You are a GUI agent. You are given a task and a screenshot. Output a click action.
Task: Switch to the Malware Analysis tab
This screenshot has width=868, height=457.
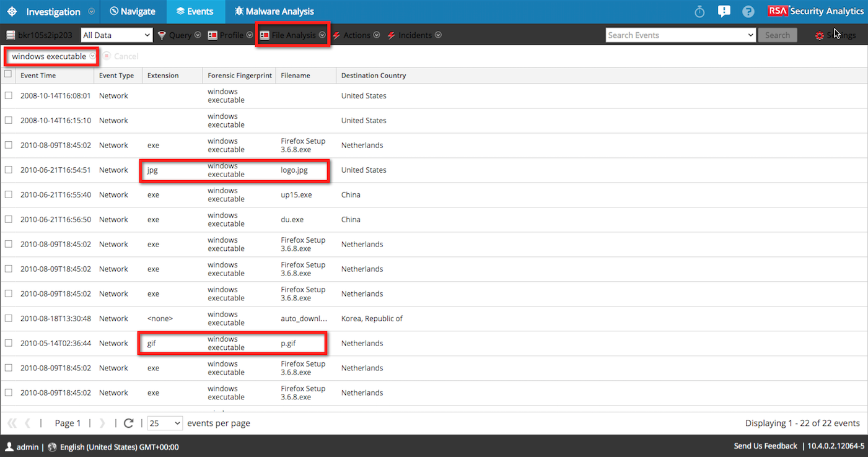pos(274,11)
